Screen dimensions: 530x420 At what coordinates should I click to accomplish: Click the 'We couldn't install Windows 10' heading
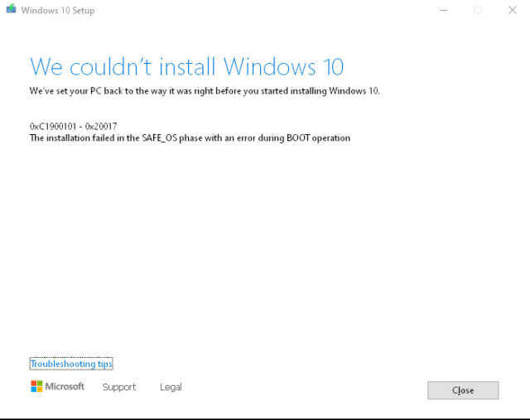187,66
